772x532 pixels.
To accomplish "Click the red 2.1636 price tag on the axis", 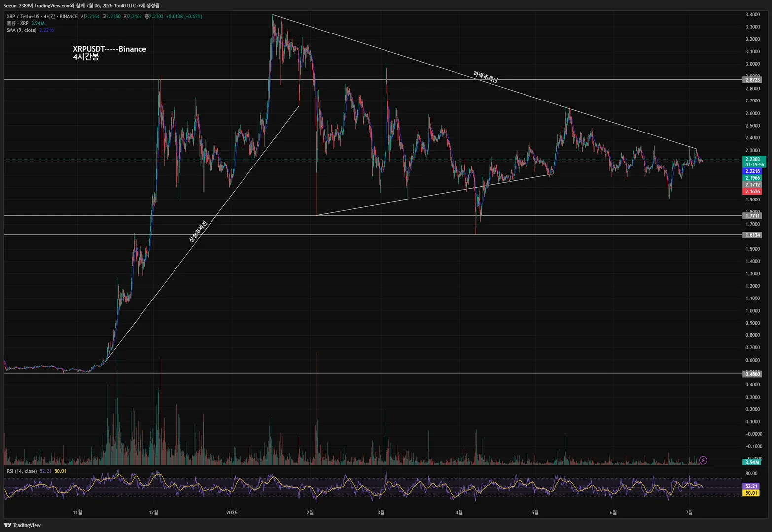I will pyautogui.click(x=752, y=192).
